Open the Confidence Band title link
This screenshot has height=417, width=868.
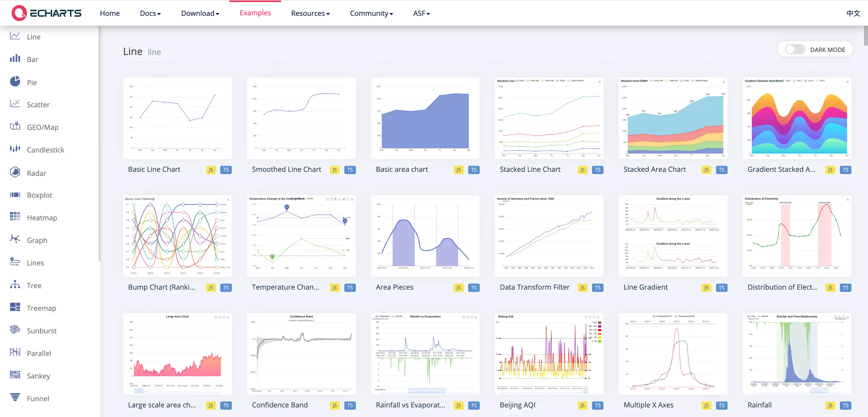[x=280, y=405]
